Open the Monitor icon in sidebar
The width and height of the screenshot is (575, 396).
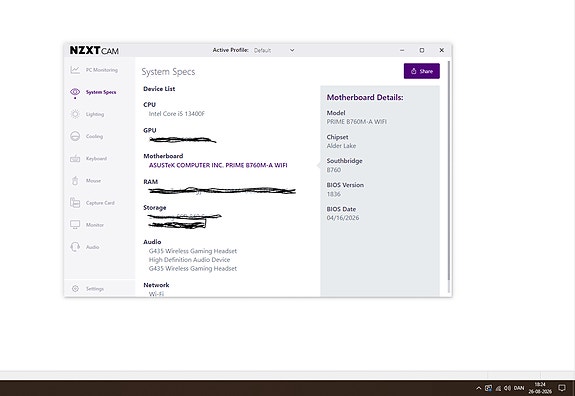point(75,224)
